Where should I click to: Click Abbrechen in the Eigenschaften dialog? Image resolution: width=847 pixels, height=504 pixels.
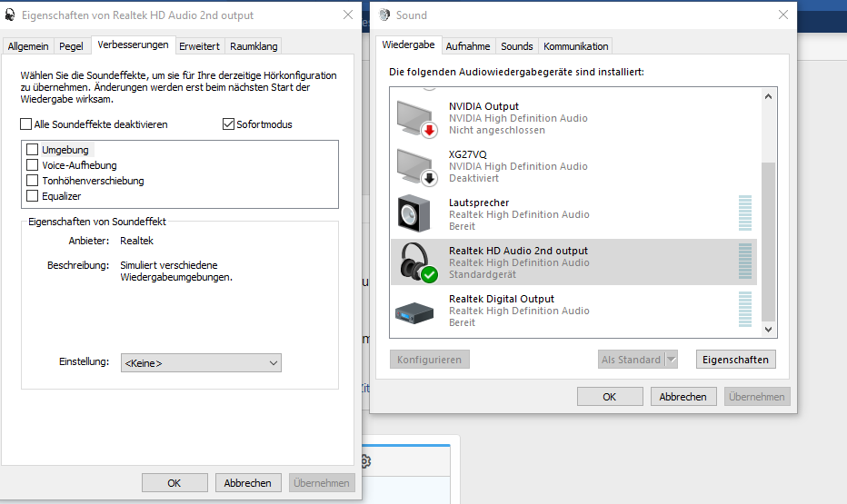click(x=248, y=483)
